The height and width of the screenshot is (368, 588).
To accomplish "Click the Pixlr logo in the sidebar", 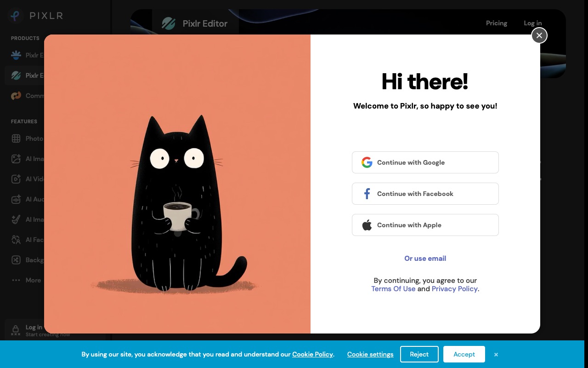I will (35, 16).
